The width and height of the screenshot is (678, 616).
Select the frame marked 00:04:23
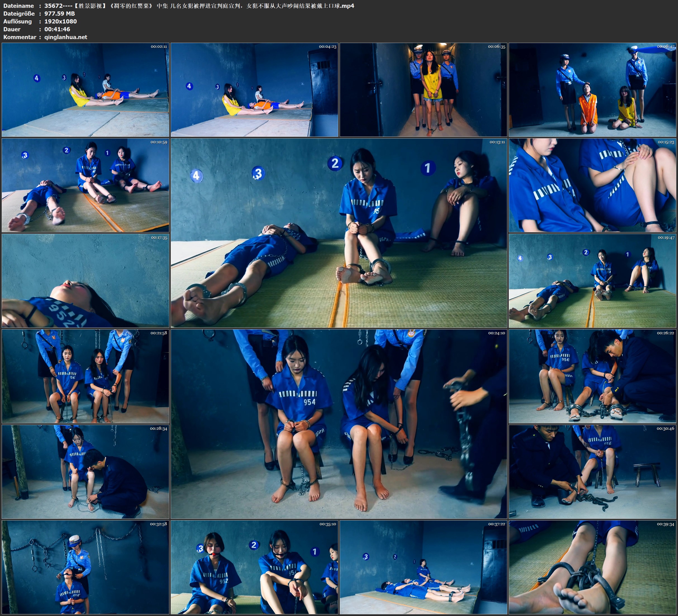254,90
